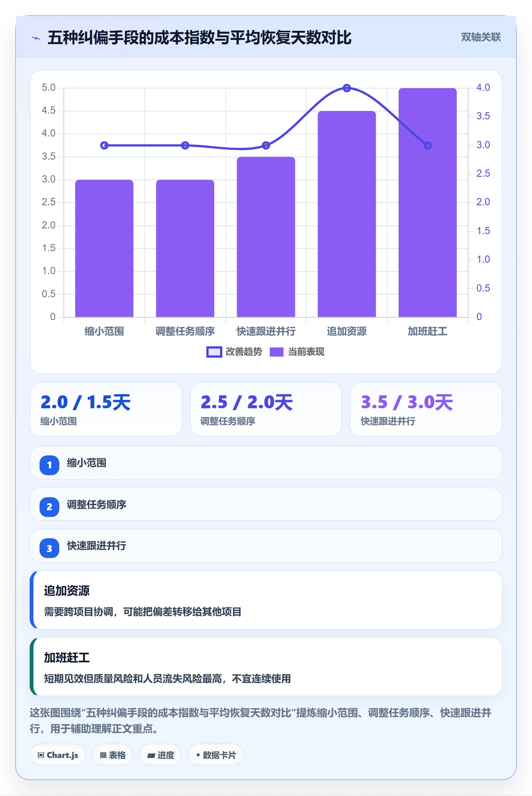Viewport: 532px width, 796px height.
Task: Open the 3.5 / 3.0天 data card
Action: pos(426,409)
